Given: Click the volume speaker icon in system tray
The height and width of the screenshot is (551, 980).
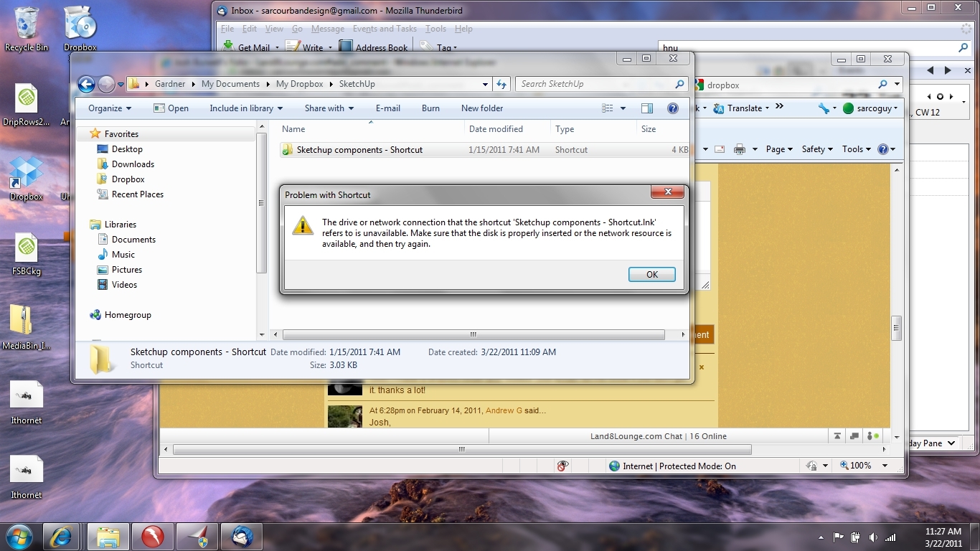Looking at the screenshot, I should (x=873, y=537).
